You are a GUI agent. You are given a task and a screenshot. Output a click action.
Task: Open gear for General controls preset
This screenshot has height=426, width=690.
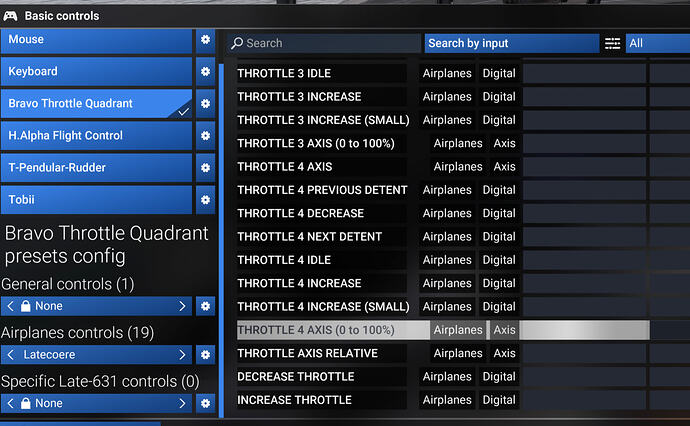point(205,306)
